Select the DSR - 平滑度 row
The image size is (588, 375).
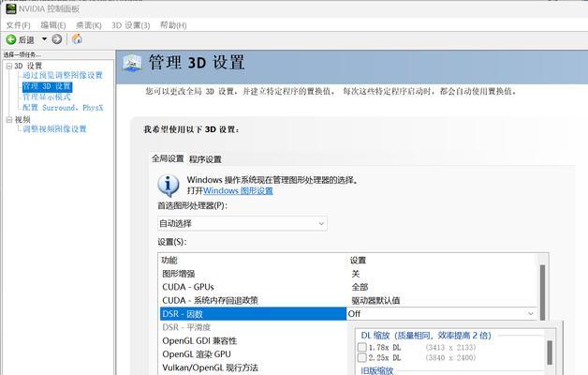[186, 327]
